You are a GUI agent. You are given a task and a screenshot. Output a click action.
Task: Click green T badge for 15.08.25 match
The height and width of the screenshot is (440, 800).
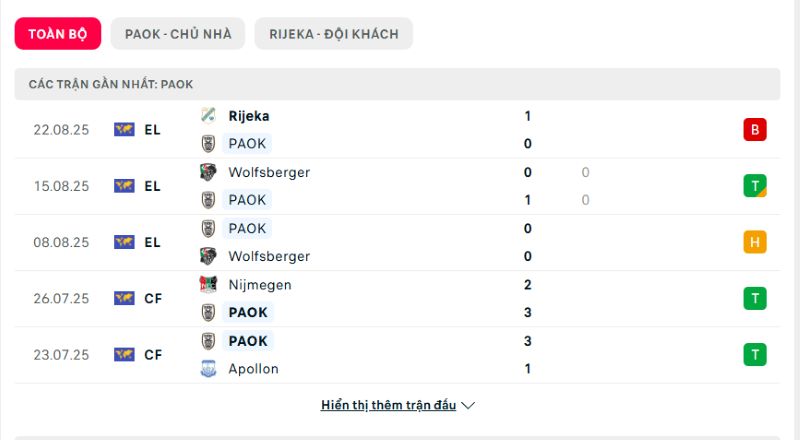(755, 186)
